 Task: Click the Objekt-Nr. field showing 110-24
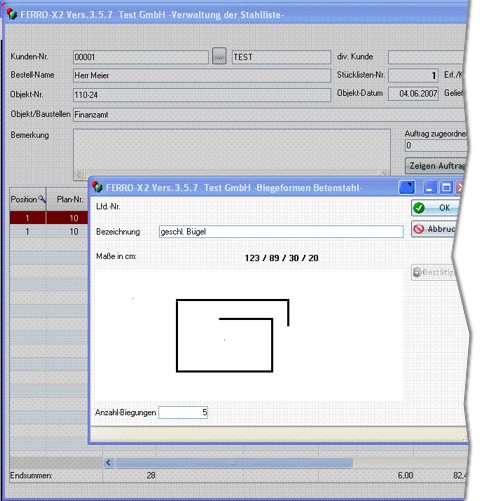(202, 95)
